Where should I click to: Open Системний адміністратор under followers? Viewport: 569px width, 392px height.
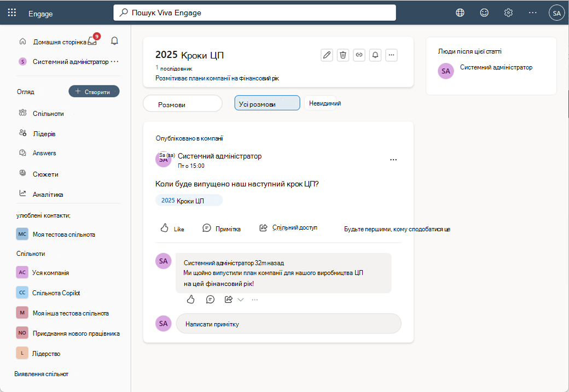[x=496, y=67]
